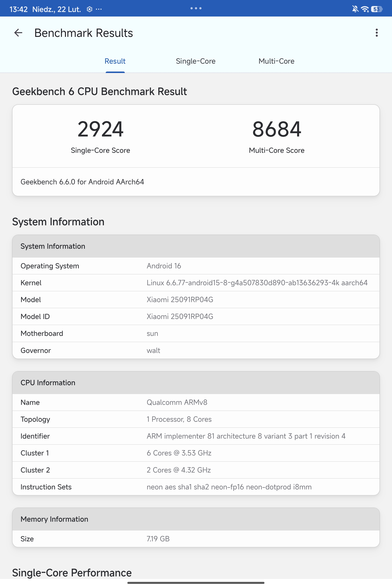The width and height of the screenshot is (392, 587).
Task: Tap the Kernel row in System Information
Action: [x=196, y=283]
